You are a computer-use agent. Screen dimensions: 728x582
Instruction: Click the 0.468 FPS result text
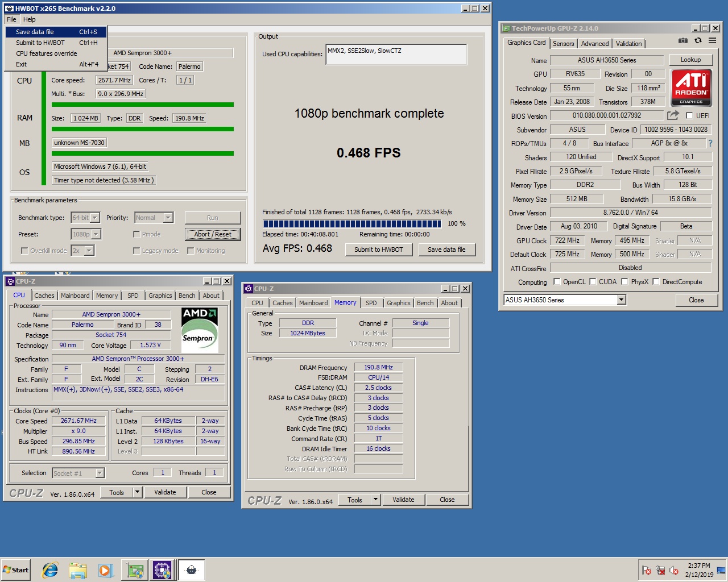tap(369, 153)
